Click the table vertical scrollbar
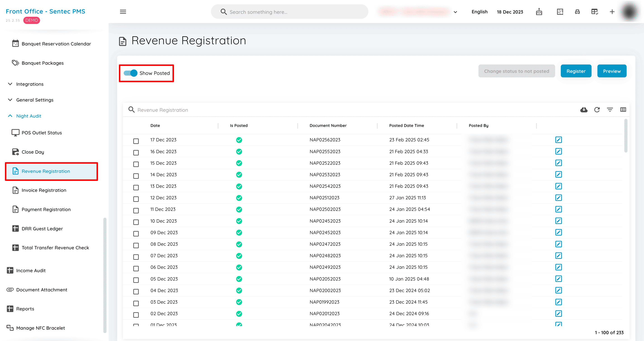644x341 pixels. pyautogui.click(x=625, y=136)
